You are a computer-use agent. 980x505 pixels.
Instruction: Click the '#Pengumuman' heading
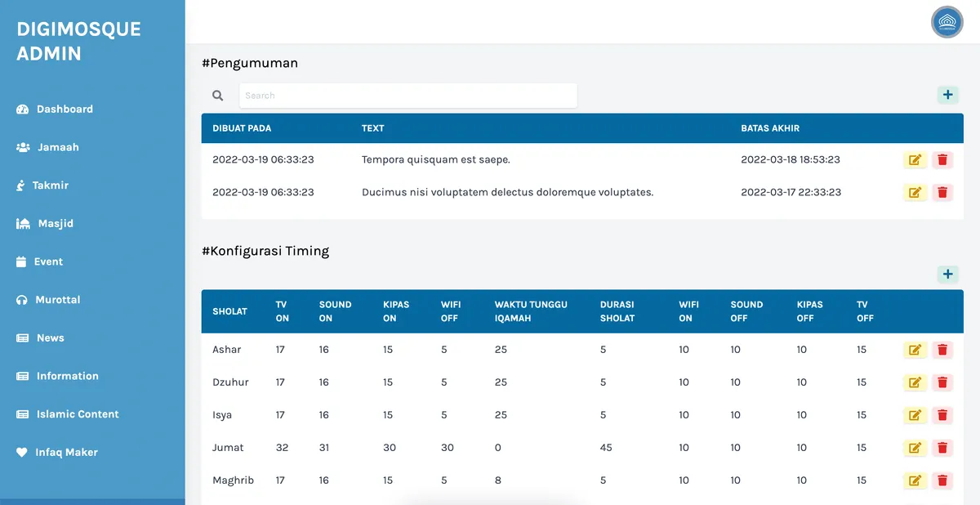coord(250,63)
